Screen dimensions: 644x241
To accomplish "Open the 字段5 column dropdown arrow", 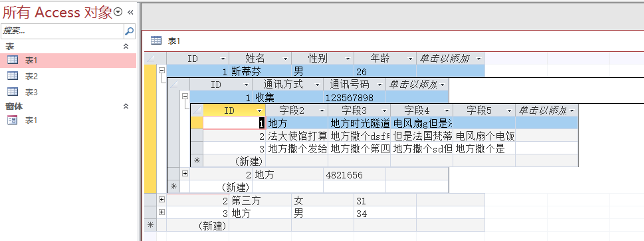I will (x=509, y=111).
